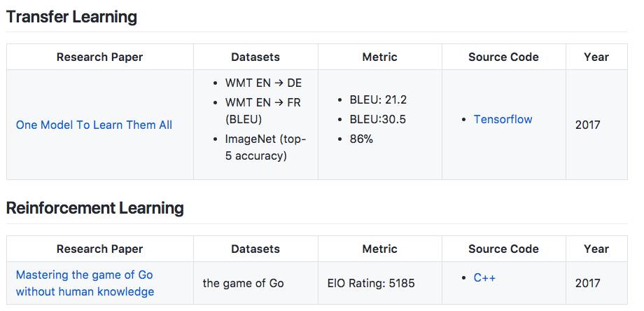Follow the C++ source code link
Screen dimensions: 644x311
tap(484, 277)
